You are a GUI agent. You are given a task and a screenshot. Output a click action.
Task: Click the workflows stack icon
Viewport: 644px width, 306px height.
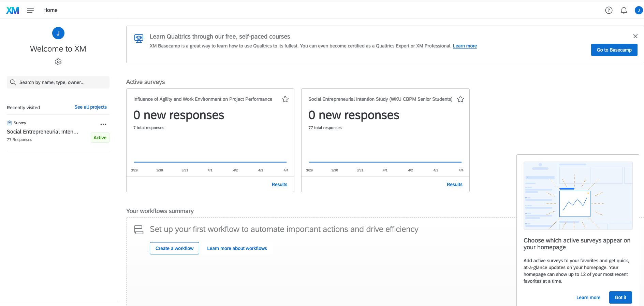point(139,229)
